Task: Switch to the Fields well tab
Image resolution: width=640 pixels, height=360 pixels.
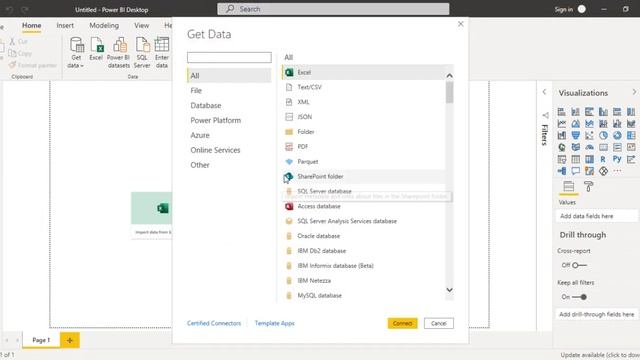Action: (x=569, y=187)
